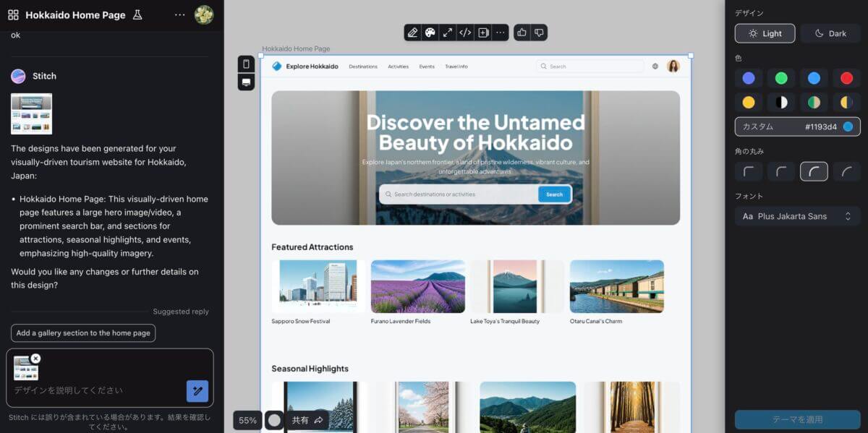Switch to mobile device preview icon
The height and width of the screenshot is (433, 868).
[x=247, y=64]
